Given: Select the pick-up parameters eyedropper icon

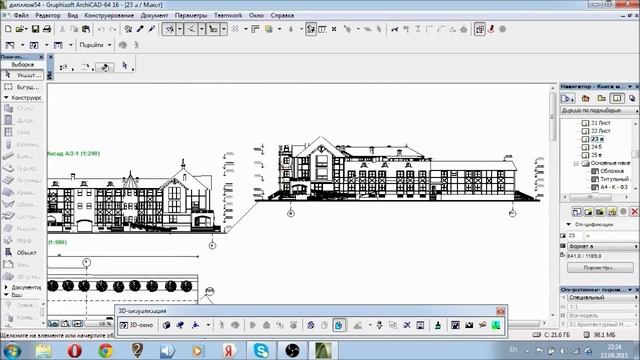Looking at the screenshot, I should 140,29.
